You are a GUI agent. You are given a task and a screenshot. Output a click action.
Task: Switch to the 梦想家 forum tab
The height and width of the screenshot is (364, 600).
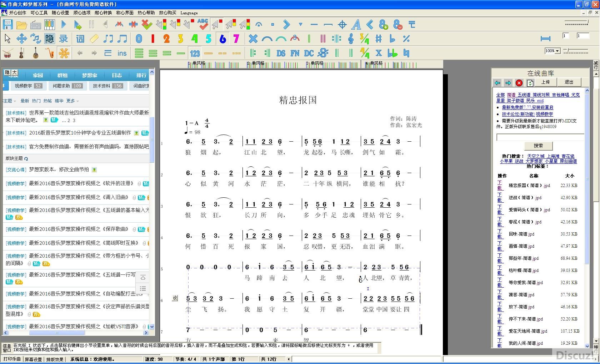coord(89,75)
